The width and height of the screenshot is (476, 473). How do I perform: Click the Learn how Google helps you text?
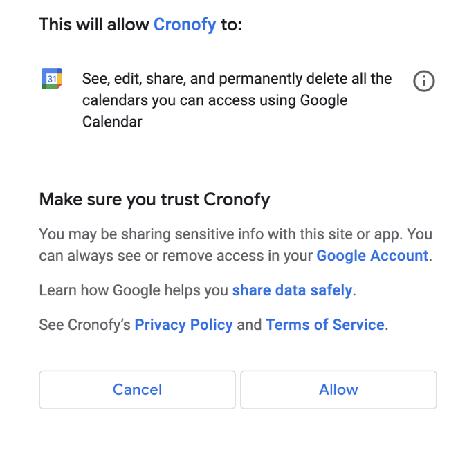[134, 290]
